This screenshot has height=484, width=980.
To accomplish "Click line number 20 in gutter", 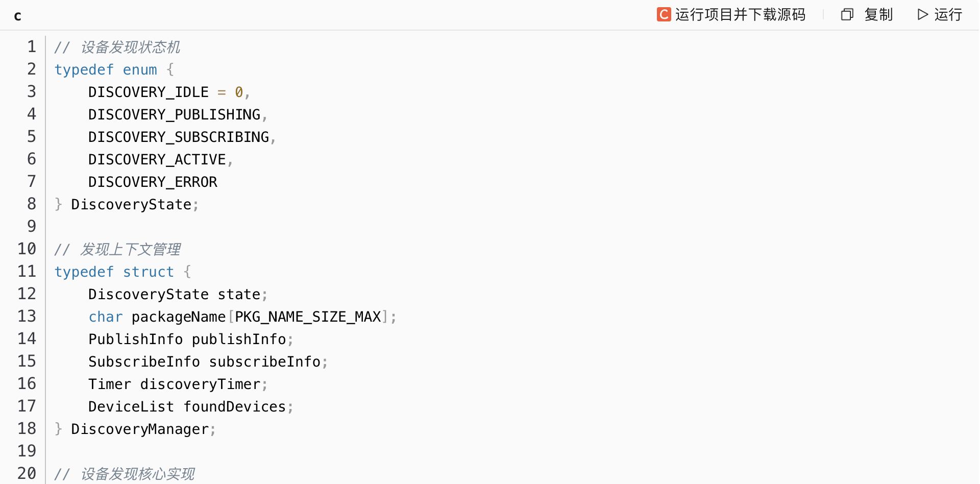I will (x=27, y=473).
